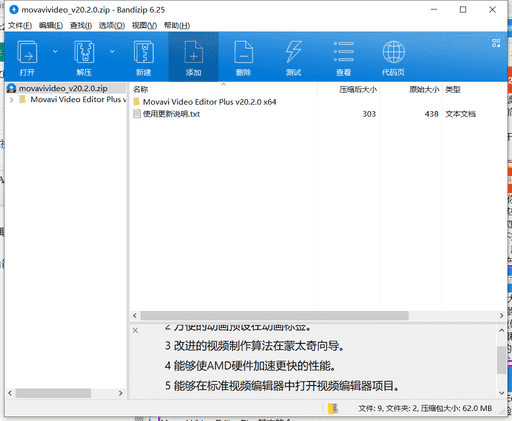Open the 查找(I) menu
The width and height of the screenshot is (512, 421).
pyautogui.click(x=81, y=26)
